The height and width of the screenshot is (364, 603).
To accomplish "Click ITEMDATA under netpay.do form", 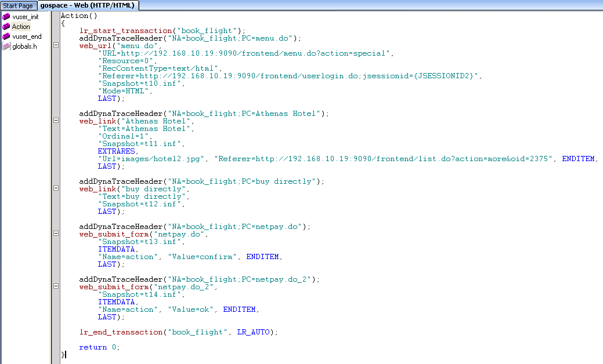I will tap(116, 249).
